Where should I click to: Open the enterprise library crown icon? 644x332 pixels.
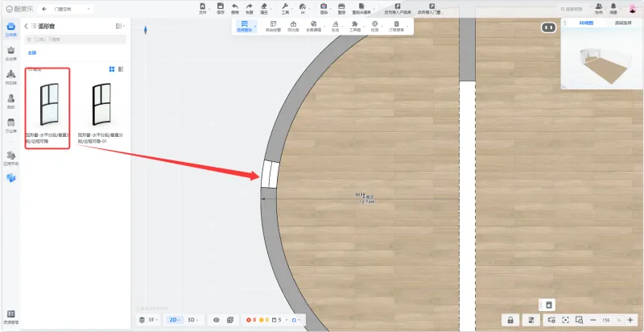(x=10, y=52)
